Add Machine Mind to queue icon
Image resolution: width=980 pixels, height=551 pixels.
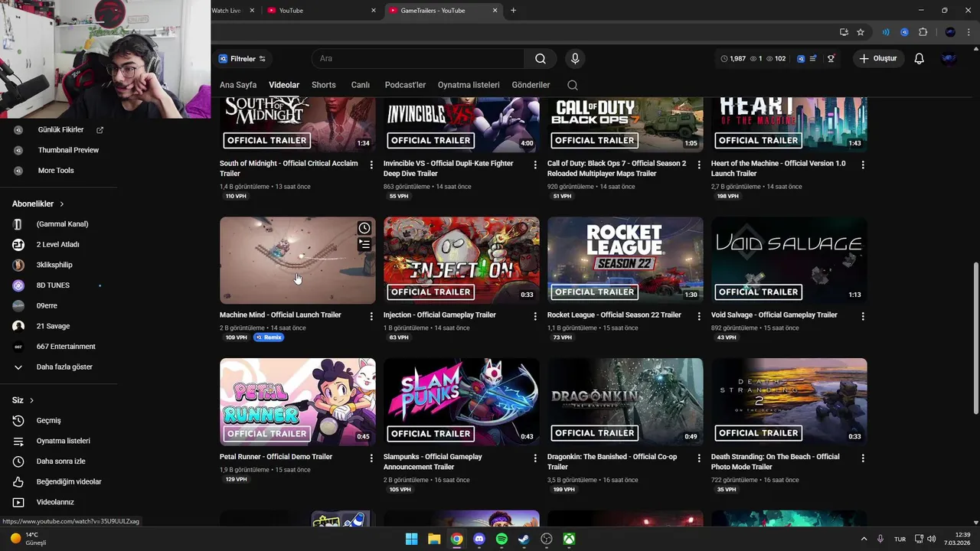click(x=364, y=245)
